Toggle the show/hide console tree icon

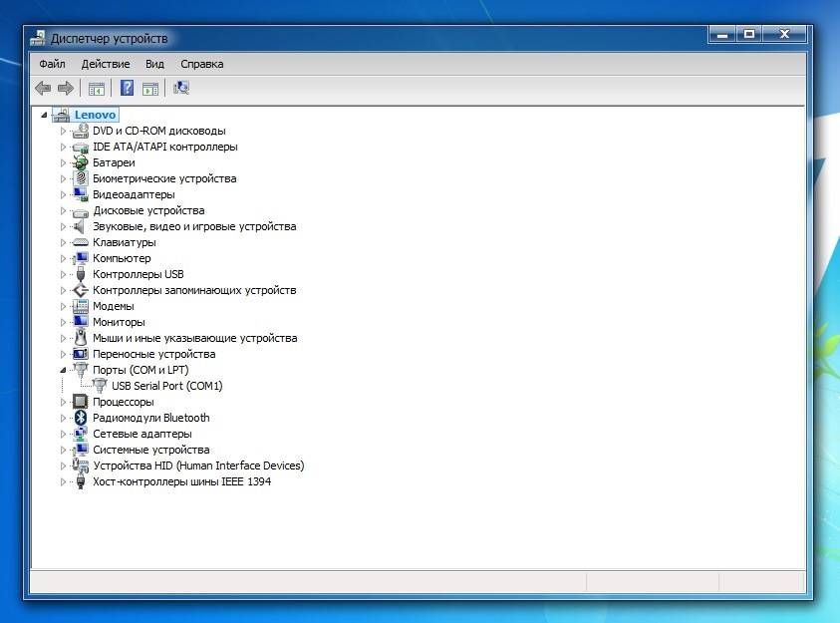tap(97, 89)
